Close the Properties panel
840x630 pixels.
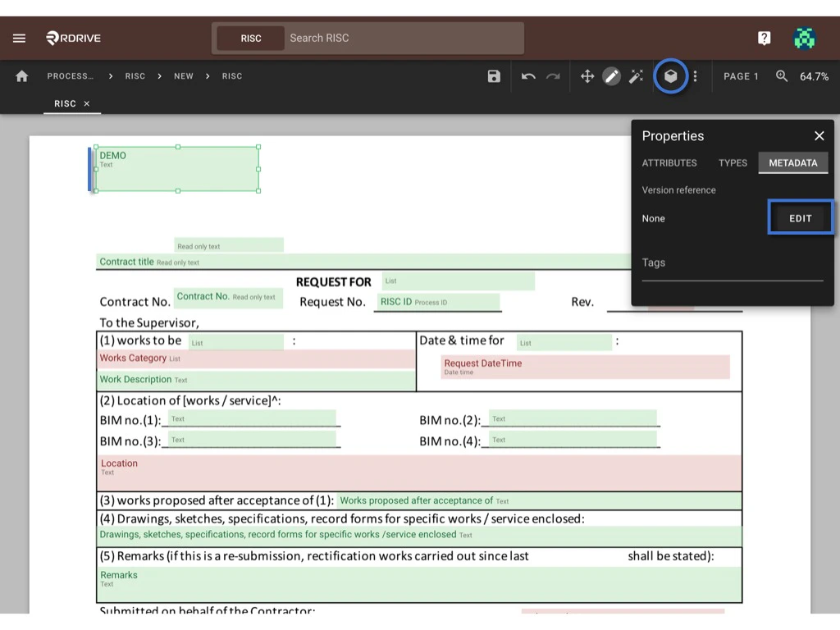pyautogui.click(x=819, y=135)
